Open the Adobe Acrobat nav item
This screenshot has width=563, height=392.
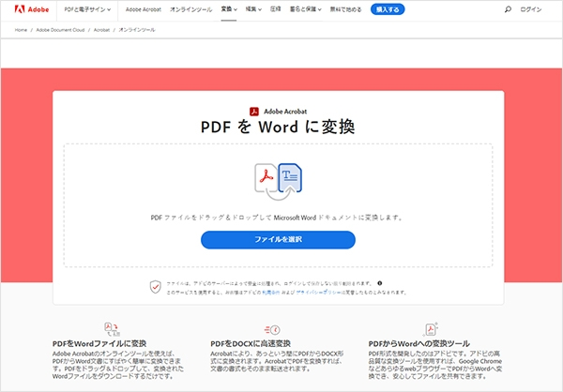coord(144,9)
